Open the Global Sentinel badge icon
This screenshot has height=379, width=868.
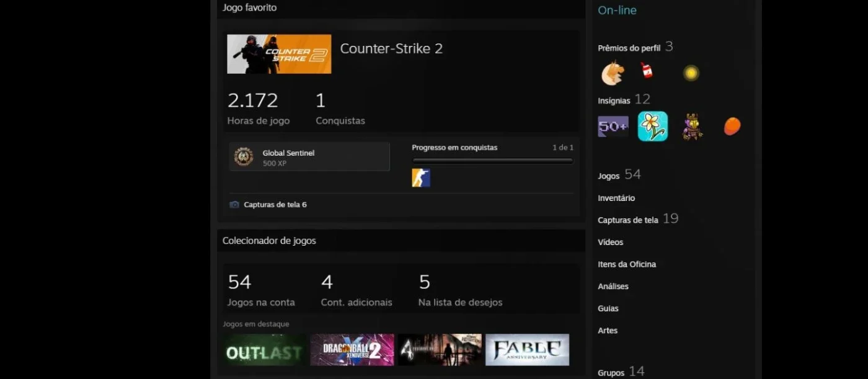coord(244,157)
